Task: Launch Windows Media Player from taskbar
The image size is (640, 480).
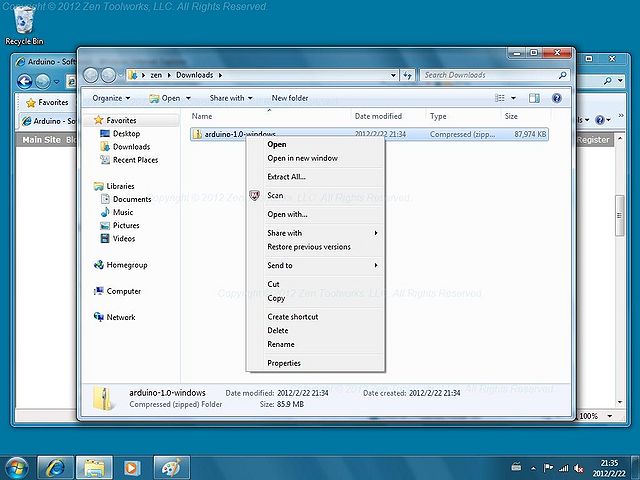Action: (132, 468)
